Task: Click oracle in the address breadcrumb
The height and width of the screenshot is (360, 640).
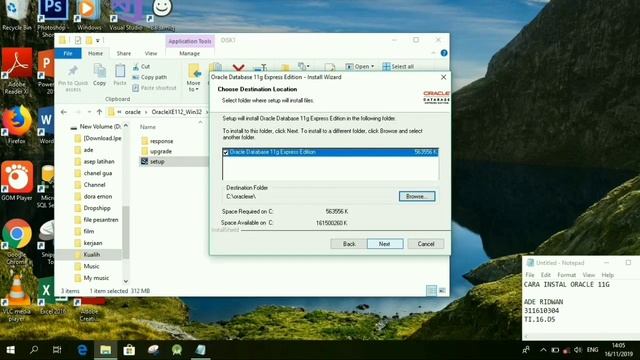Action: click(x=133, y=112)
